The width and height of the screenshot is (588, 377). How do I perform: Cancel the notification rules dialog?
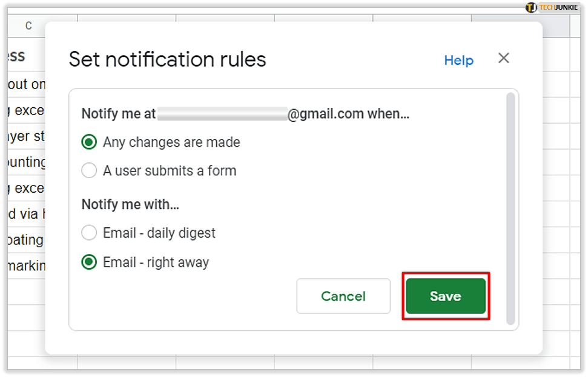(x=343, y=296)
